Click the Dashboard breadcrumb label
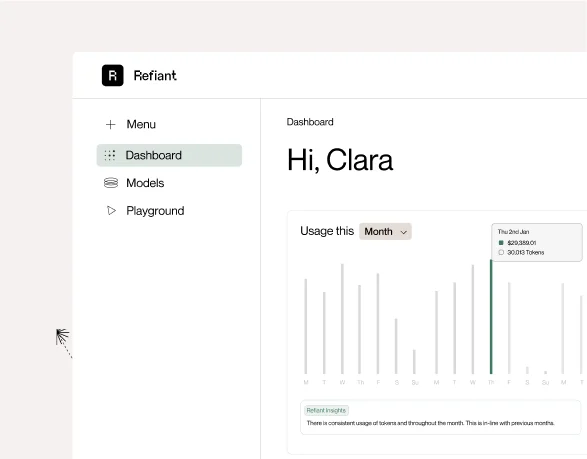 point(310,122)
